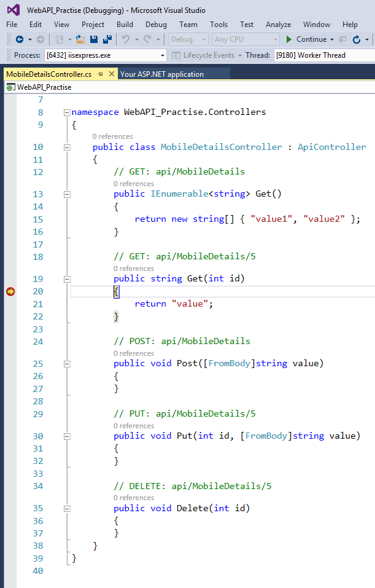375x588 pixels.
Task: Collapse the Delete method on line 35
Action: point(67,509)
